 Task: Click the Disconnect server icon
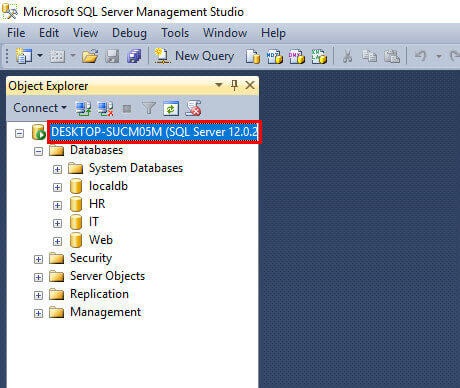point(105,108)
